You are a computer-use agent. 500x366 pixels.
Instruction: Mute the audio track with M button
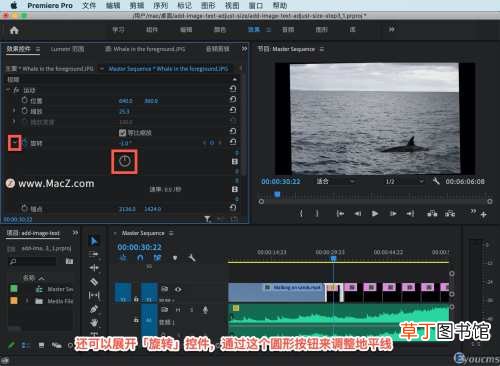point(178,310)
